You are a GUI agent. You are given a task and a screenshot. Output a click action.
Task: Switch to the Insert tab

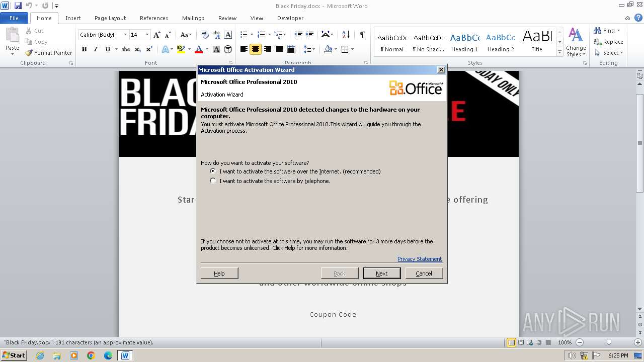click(x=73, y=18)
